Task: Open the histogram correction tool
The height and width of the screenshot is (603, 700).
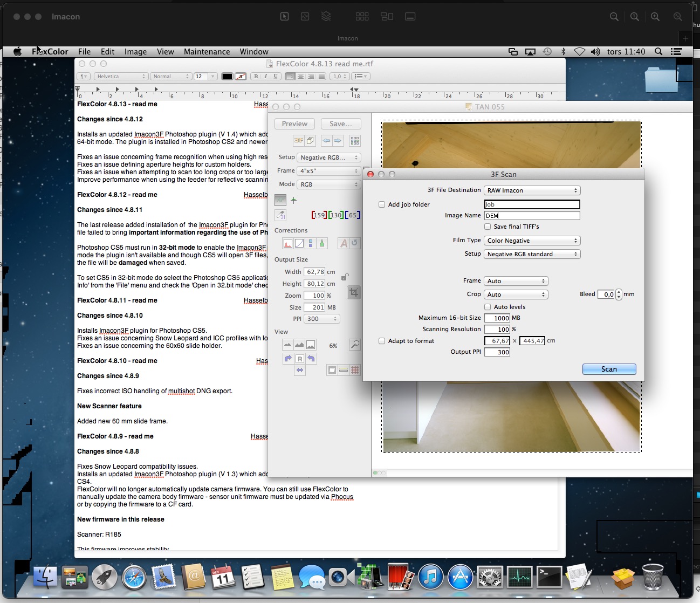Action: click(x=287, y=243)
